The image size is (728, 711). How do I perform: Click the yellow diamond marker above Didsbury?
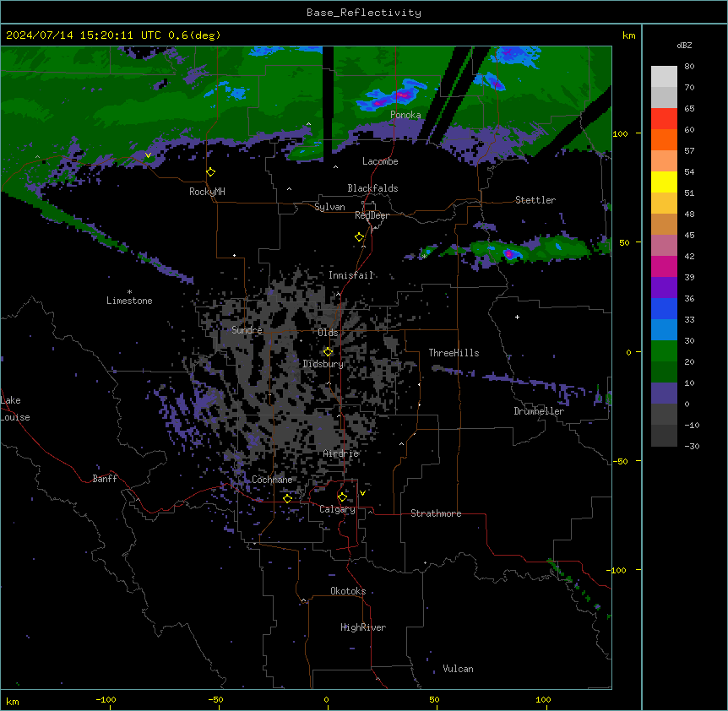(329, 352)
